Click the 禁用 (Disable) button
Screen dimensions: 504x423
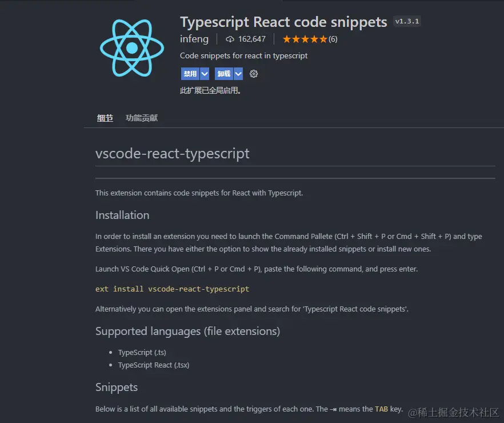[190, 74]
